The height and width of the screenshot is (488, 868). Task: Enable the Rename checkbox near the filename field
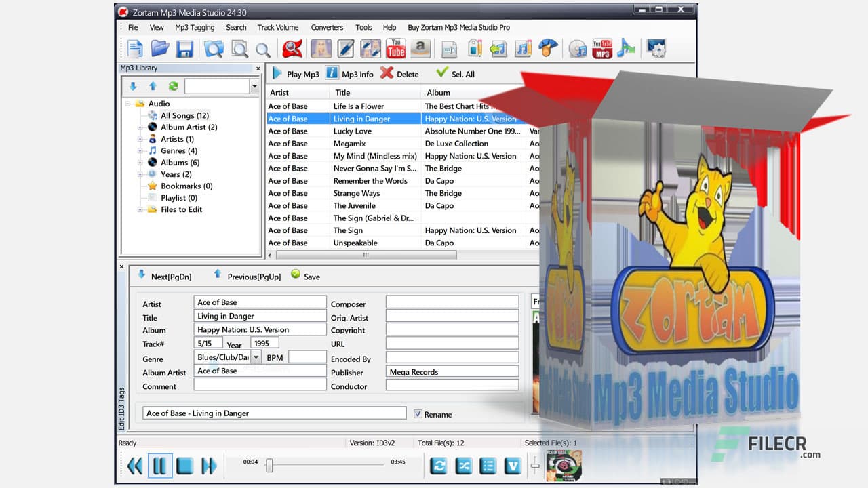point(418,413)
